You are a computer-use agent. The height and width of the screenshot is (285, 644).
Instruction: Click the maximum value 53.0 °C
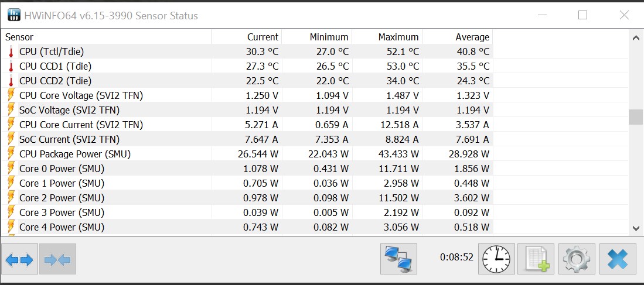tap(403, 67)
